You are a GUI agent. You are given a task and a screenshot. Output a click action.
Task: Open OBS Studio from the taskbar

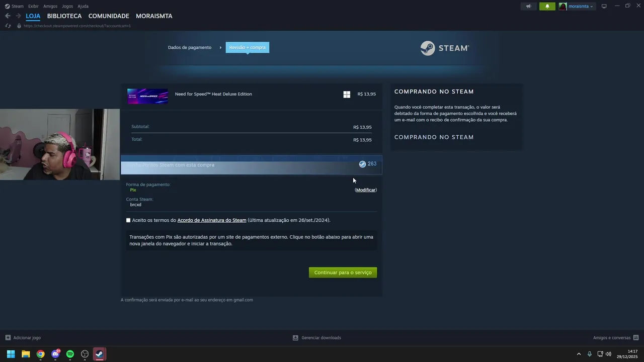(x=85, y=354)
